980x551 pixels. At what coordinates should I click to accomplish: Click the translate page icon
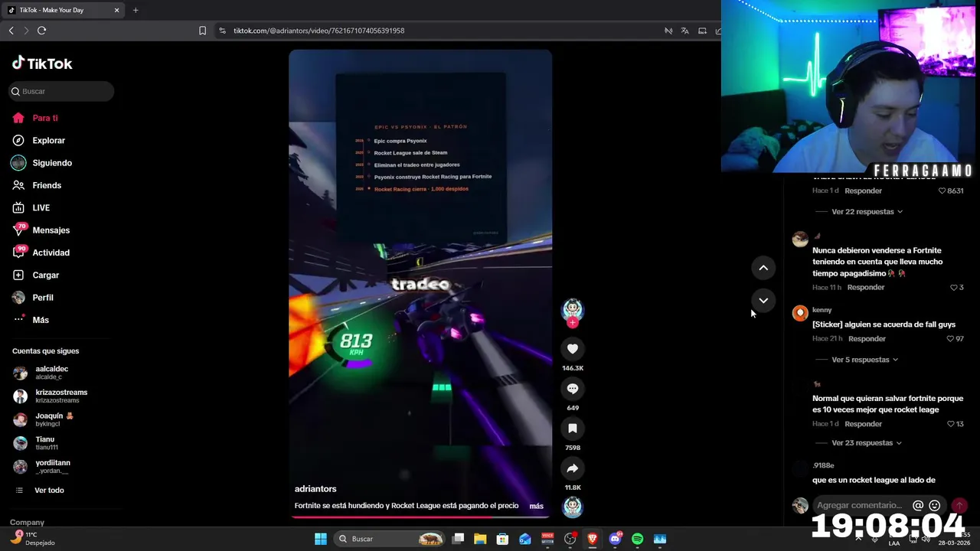[x=684, y=31]
